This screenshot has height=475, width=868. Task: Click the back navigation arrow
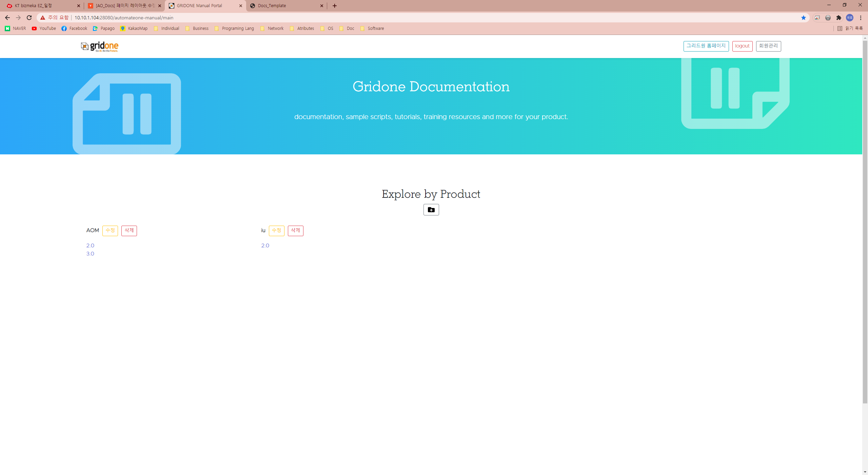click(x=7, y=18)
